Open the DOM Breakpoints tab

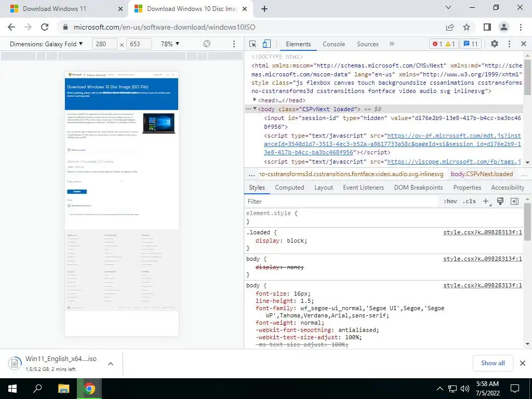coord(418,187)
